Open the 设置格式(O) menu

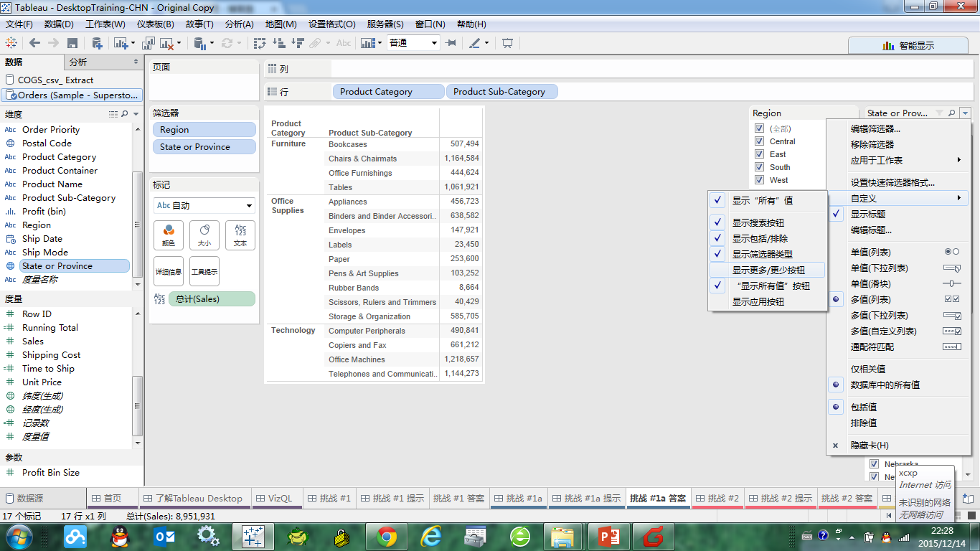[332, 24]
